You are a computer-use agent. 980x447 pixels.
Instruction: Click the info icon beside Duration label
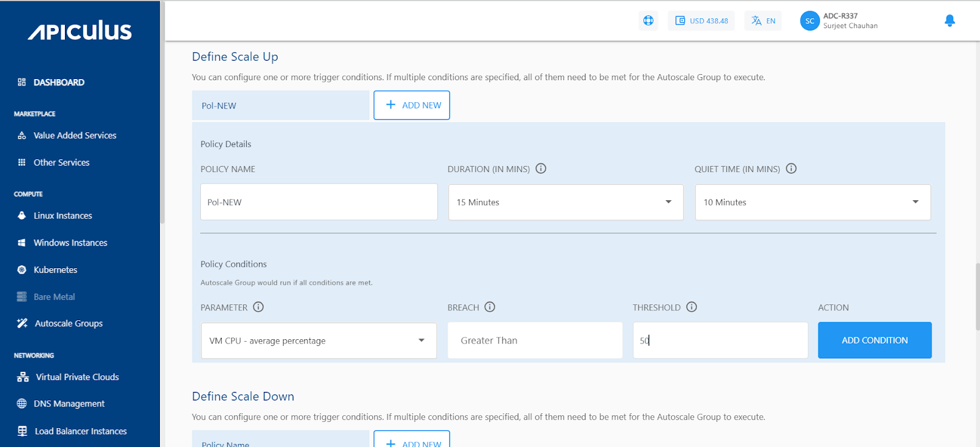pos(541,168)
